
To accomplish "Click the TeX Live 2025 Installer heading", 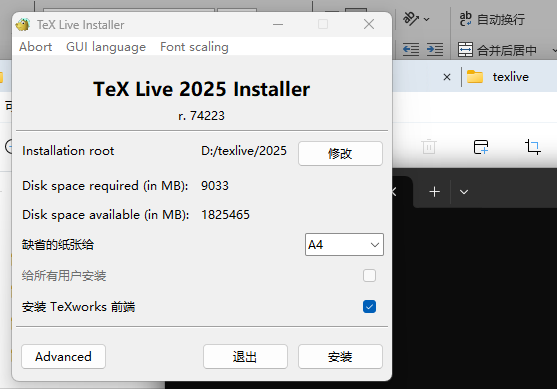I will [201, 89].
